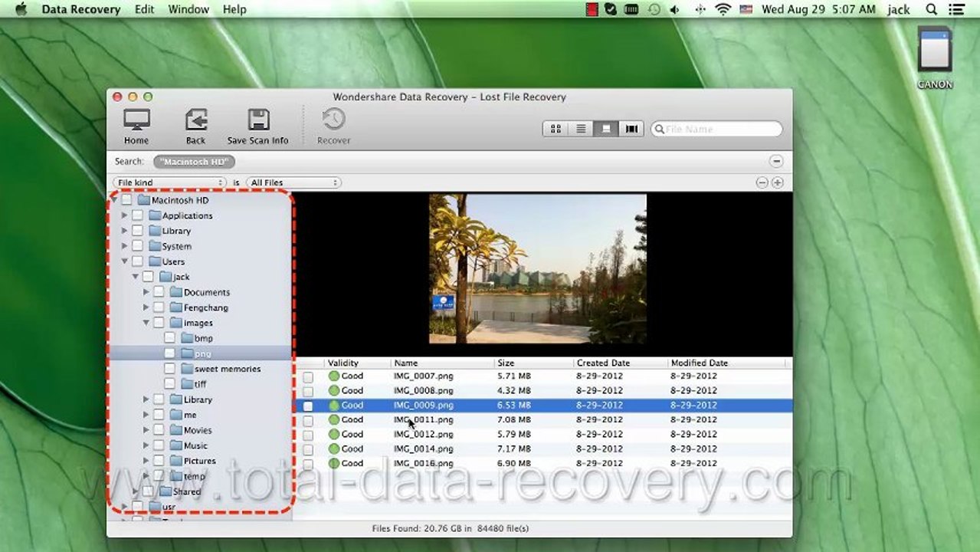The height and width of the screenshot is (552, 980).
Task: Expand the System folder
Action: [x=124, y=246]
